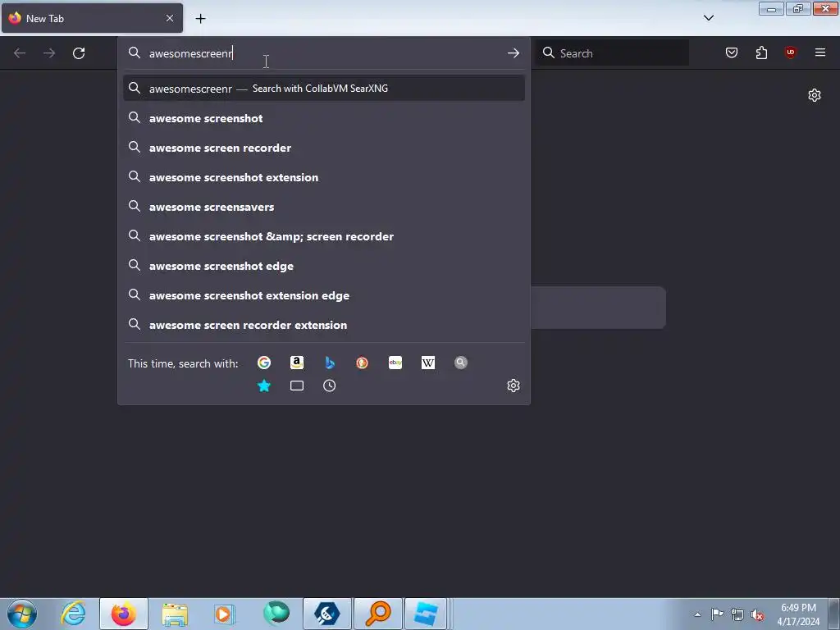Image resolution: width=840 pixels, height=630 pixels.
Task: Choose suggestion 'awesome screen recorder'
Action: tap(323, 148)
